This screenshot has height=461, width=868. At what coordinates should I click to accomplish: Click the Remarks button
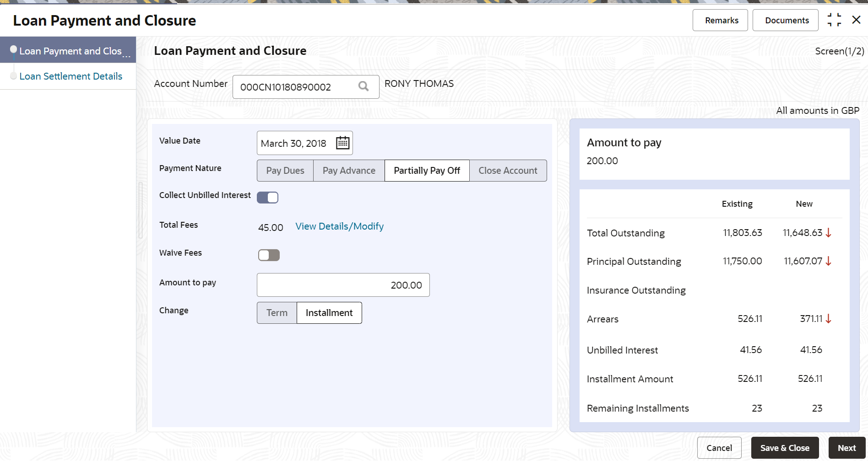tap(721, 21)
